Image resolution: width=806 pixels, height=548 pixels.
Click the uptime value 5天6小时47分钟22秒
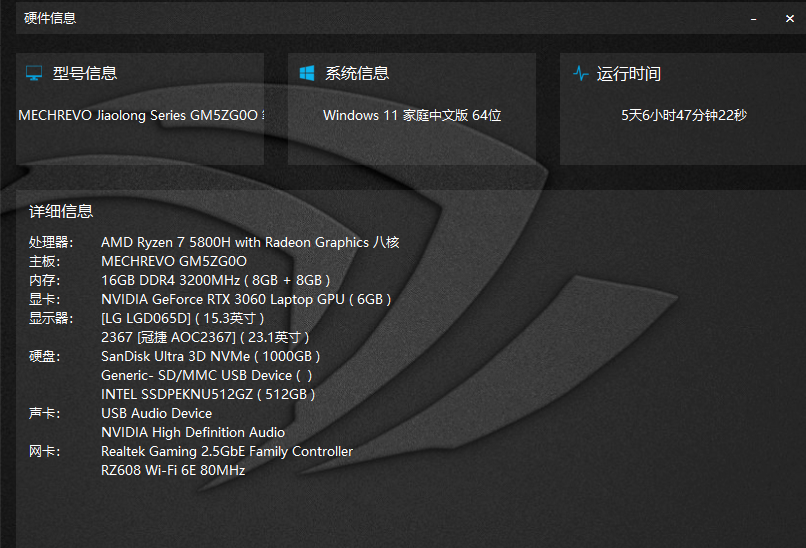pyautogui.click(x=684, y=115)
